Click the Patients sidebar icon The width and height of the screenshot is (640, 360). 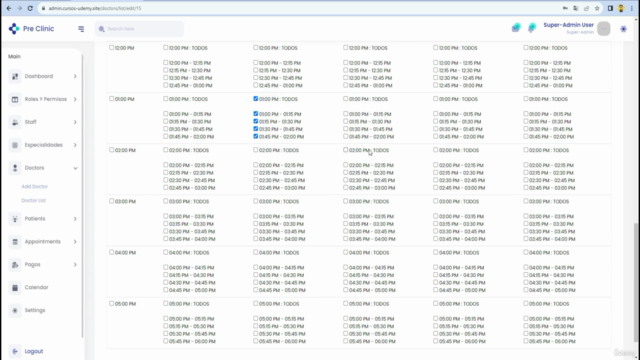(15, 219)
